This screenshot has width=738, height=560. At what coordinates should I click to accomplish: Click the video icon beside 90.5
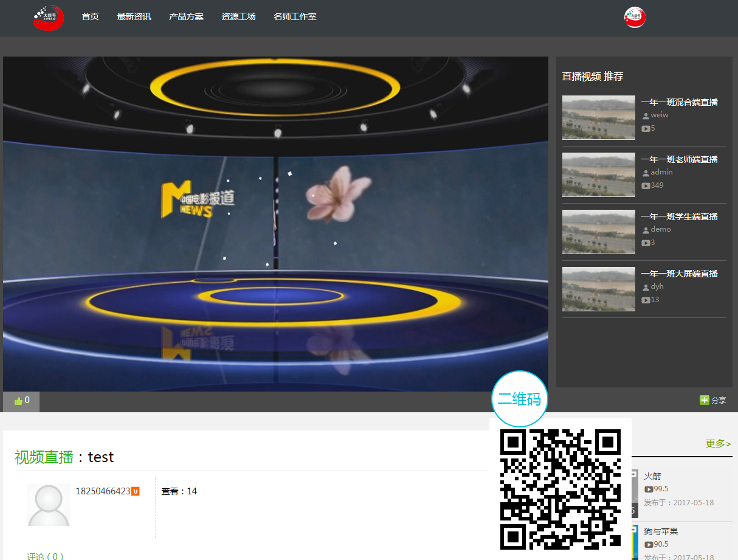[x=649, y=544]
